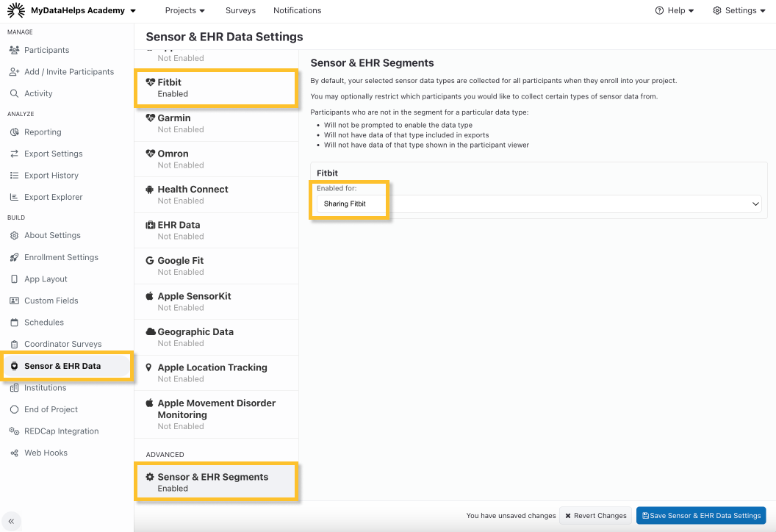Expand the Projects menu dropdown
This screenshot has height=532, width=776.
click(x=185, y=10)
